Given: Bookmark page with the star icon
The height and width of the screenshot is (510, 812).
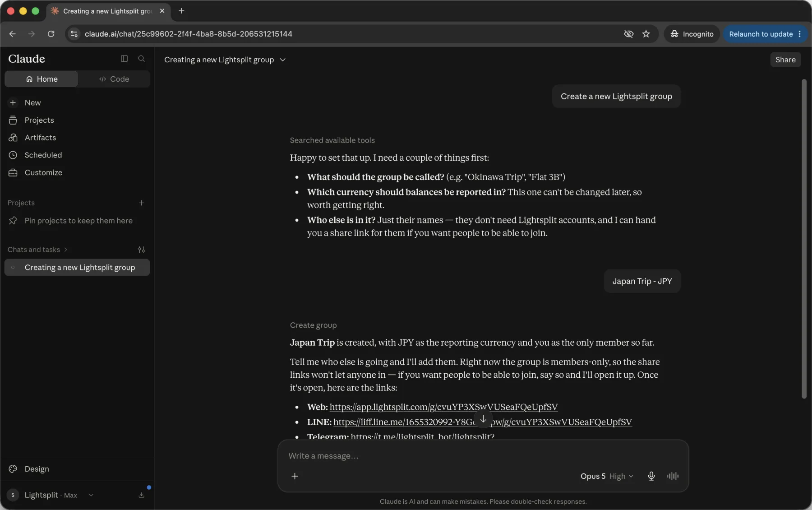Looking at the screenshot, I should 646,34.
